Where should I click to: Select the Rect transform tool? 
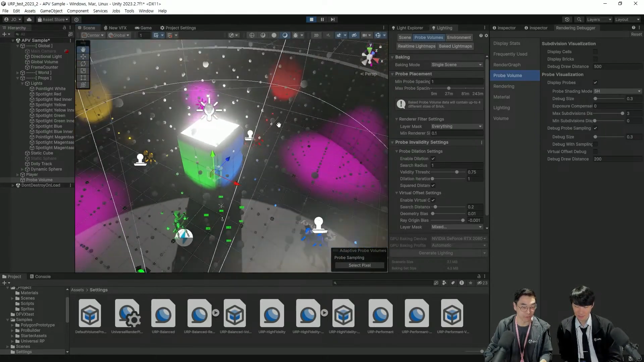(x=83, y=78)
